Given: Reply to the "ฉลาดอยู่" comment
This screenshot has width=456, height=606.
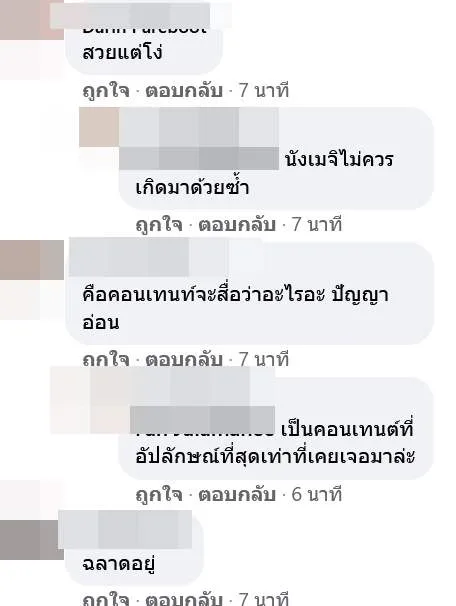Looking at the screenshot, I should tap(184, 599).
